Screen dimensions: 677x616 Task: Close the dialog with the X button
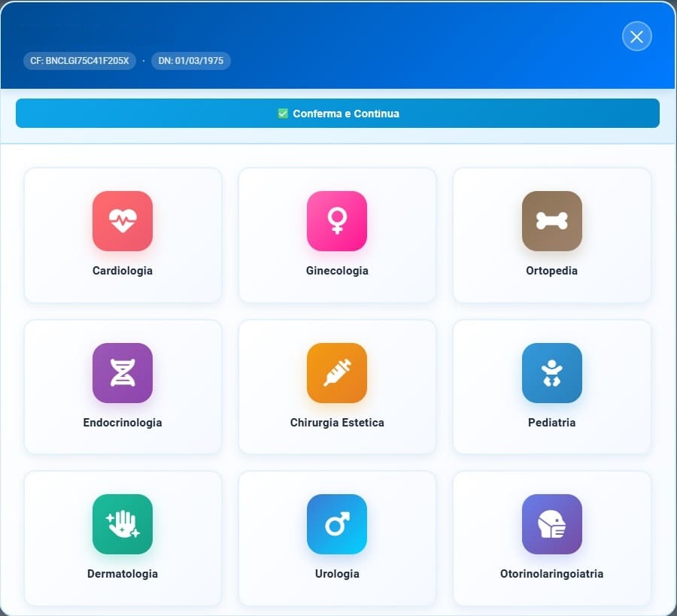click(636, 37)
